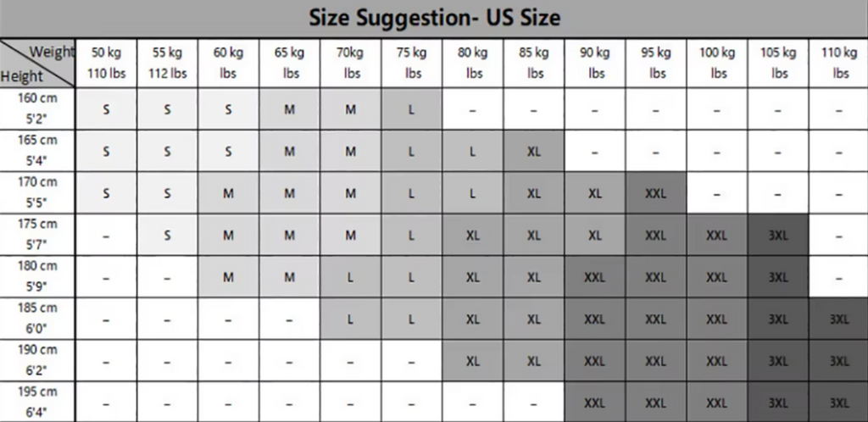Click the 160 cm 5'2" row header
This screenshot has height=422, width=868.
click(x=37, y=109)
